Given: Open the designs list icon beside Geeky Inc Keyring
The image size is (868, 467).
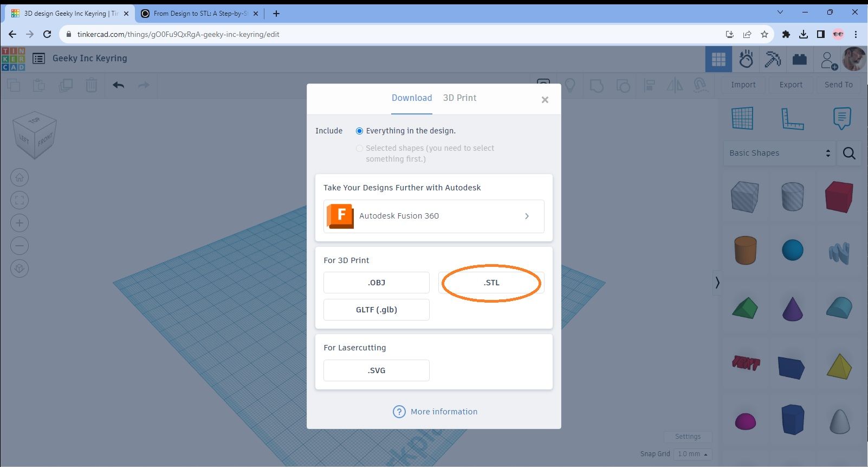Looking at the screenshot, I should pos(38,59).
